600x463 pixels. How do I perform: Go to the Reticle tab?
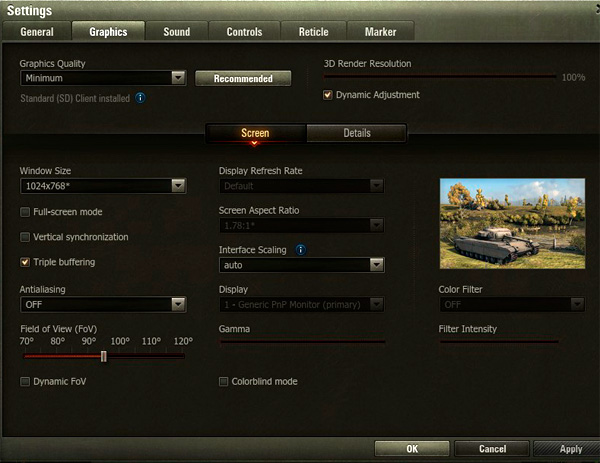coord(313,31)
